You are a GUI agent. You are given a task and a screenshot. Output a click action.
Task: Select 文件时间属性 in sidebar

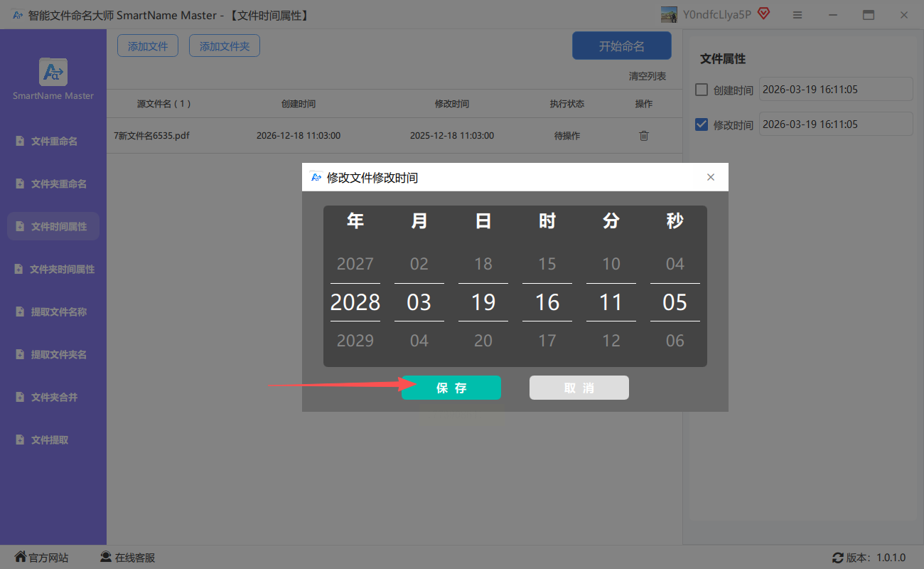pyautogui.click(x=53, y=226)
